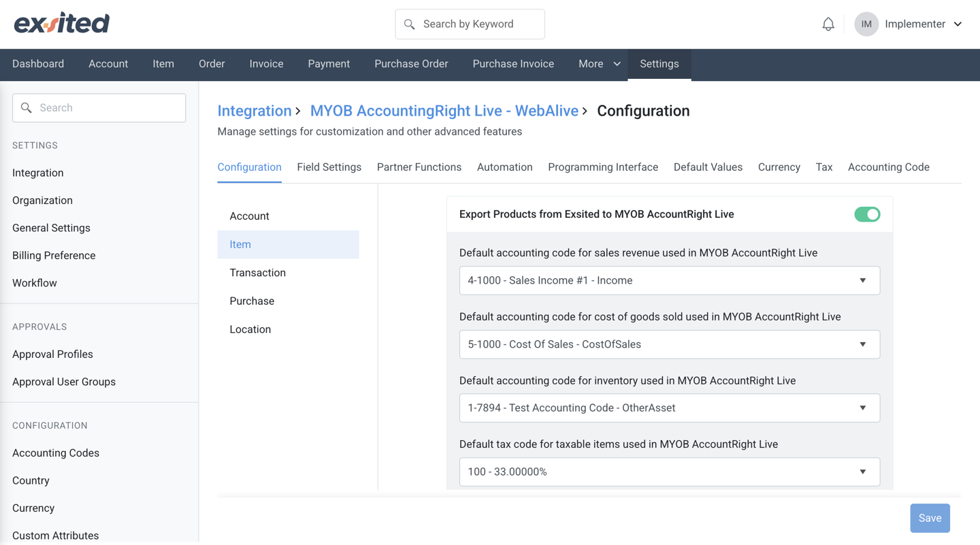The height and width of the screenshot is (545, 980).
Task: Click the Save button
Action: tap(930, 518)
